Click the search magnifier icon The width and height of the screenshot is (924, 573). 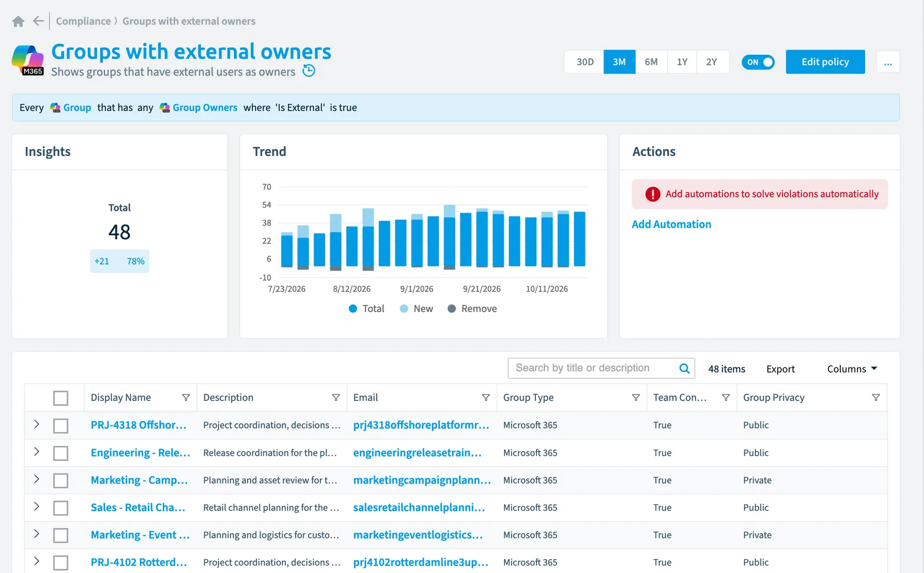[x=684, y=369]
